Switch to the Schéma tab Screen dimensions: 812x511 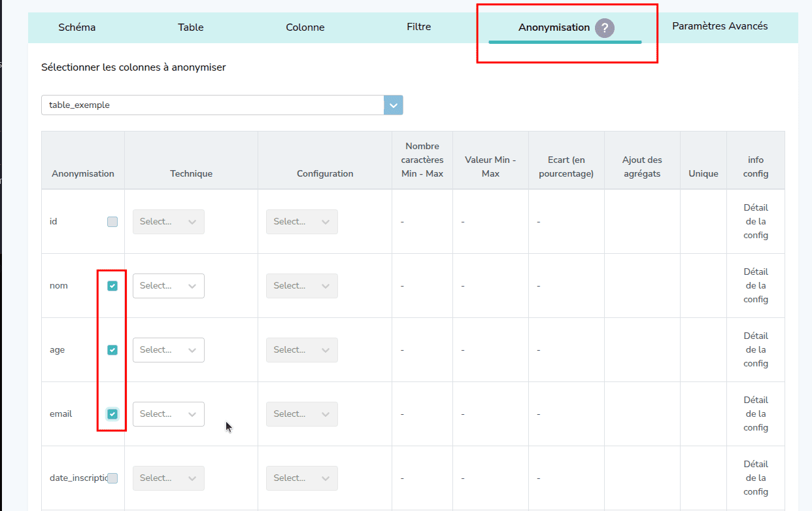coord(76,27)
